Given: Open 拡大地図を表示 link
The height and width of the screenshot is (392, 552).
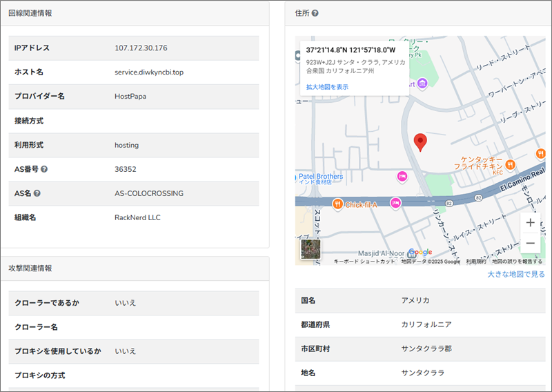Looking at the screenshot, I should click(x=327, y=87).
